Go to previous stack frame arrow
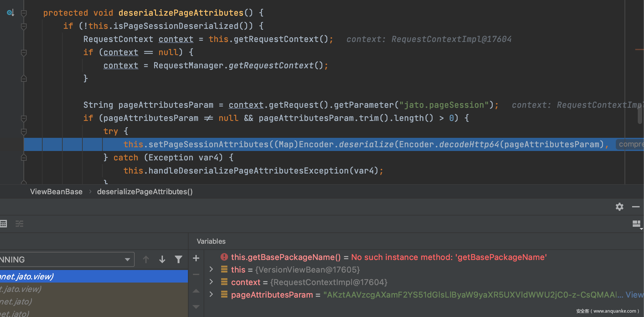This screenshot has width=644, height=317. click(146, 259)
